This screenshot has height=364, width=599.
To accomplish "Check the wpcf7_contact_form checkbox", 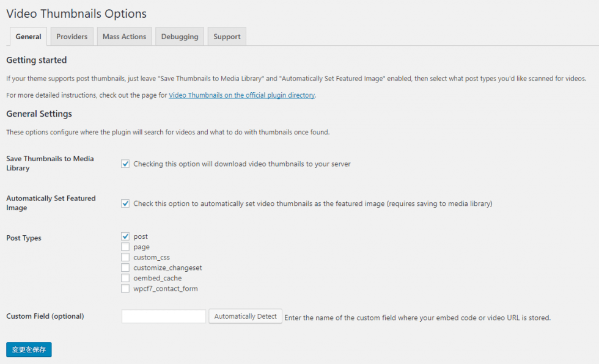I will coord(125,288).
